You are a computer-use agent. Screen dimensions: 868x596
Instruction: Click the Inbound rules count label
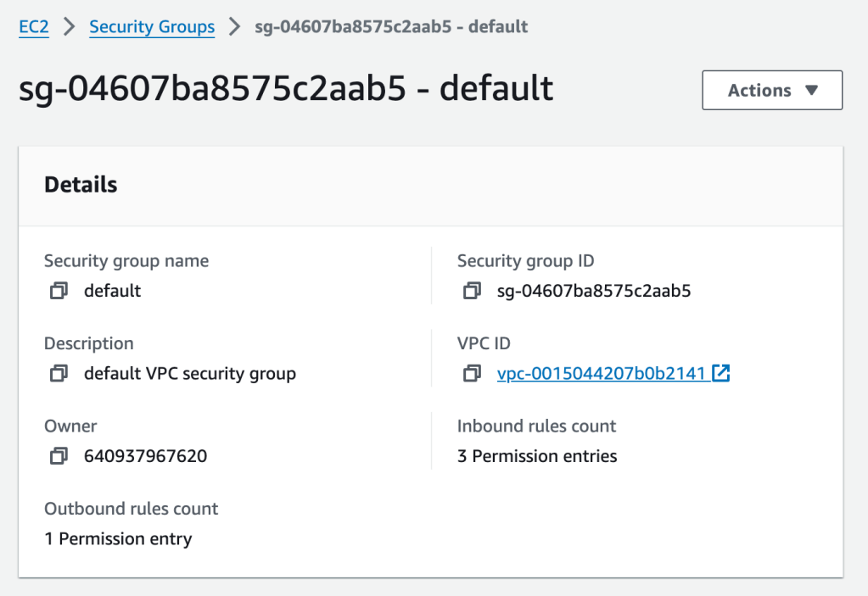pyautogui.click(x=536, y=426)
